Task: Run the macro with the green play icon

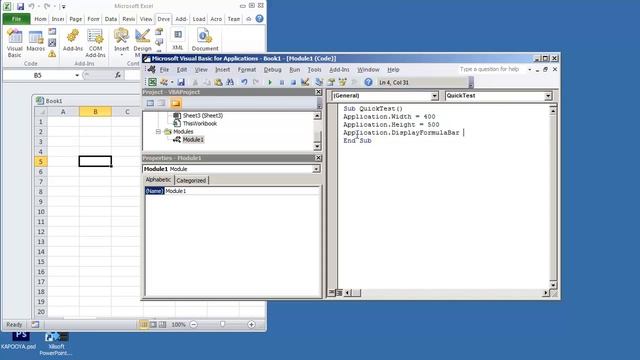Action: [x=270, y=82]
